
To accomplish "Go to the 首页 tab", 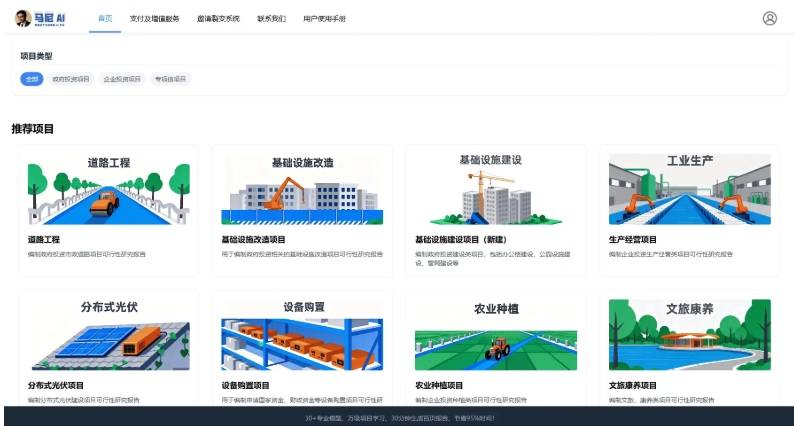I will (105, 18).
